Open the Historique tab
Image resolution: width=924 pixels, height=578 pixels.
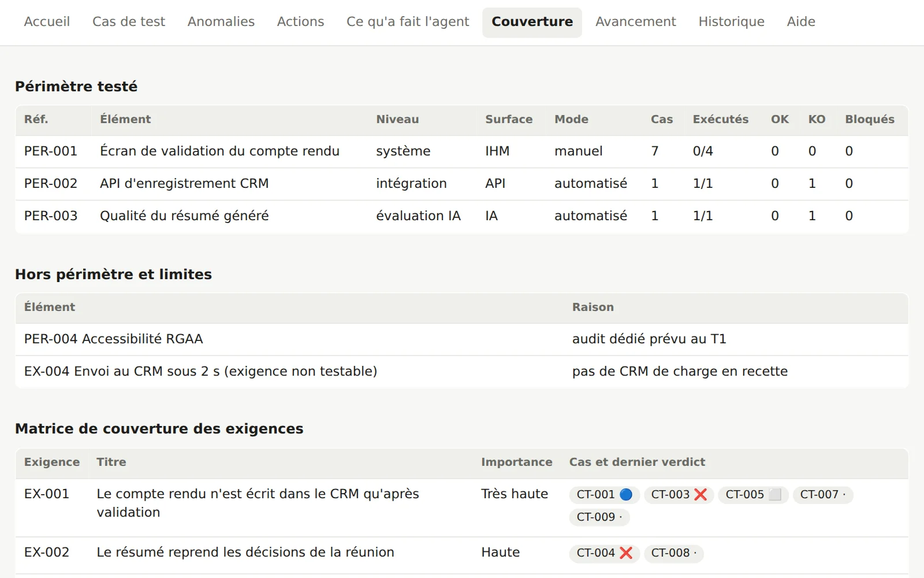(x=731, y=22)
